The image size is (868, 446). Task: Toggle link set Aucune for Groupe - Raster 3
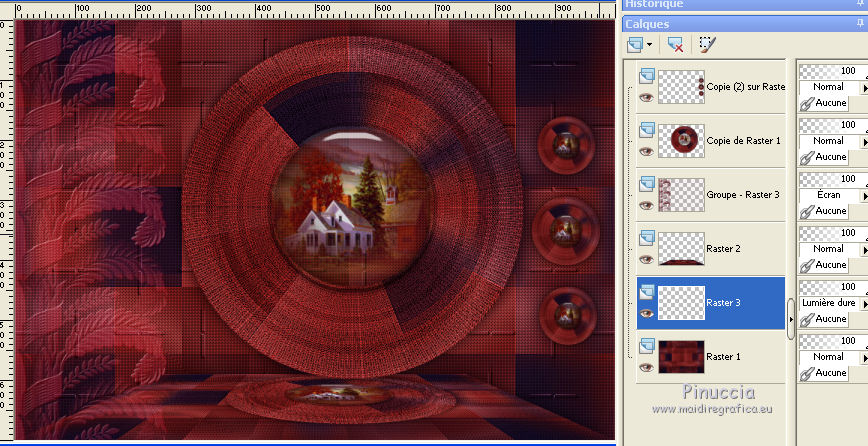click(x=824, y=211)
